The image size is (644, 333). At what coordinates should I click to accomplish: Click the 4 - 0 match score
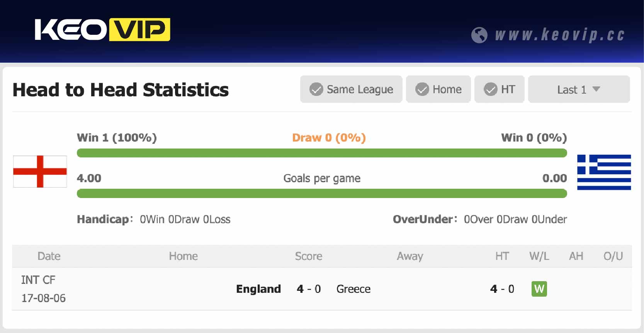pyautogui.click(x=309, y=289)
